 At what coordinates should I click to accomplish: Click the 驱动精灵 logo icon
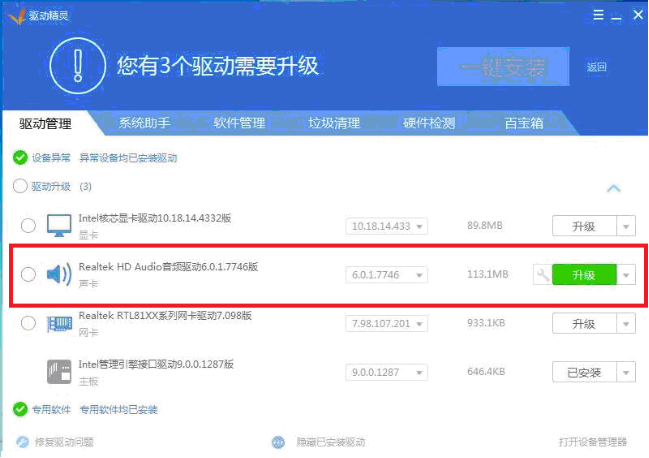point(17,16)
